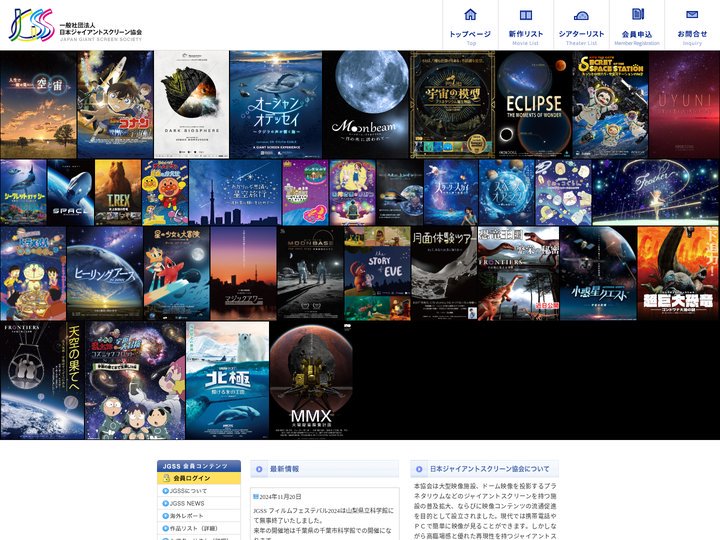The image size is (720, 540).
Task: Open the 北極 polar bear poster
Action: pos(228,381)
